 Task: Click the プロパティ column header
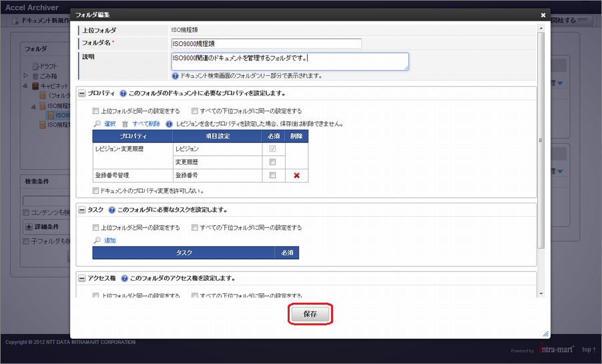click(x=132, y=136)
